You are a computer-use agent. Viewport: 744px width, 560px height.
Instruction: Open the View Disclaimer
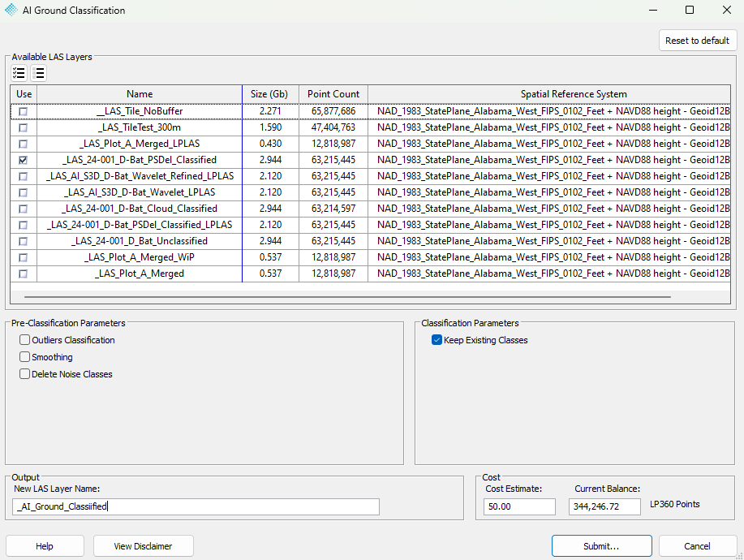143,545
